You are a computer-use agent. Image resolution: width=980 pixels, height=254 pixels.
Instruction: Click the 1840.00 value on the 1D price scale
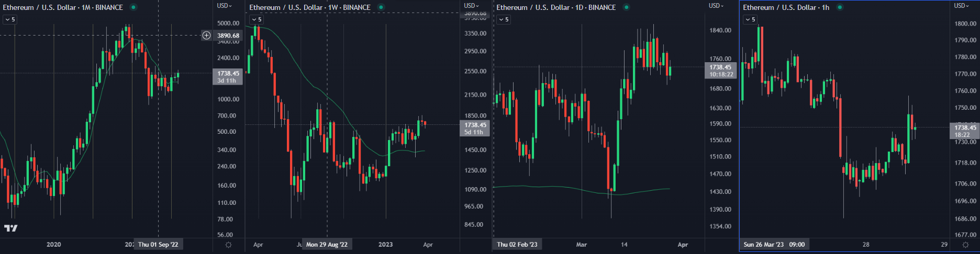(720, 30)
